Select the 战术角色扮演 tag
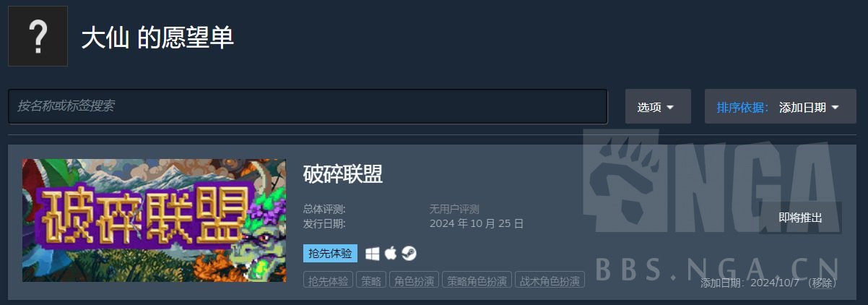The height and width of the screenshot is (305, 868). tap(550, 281)
